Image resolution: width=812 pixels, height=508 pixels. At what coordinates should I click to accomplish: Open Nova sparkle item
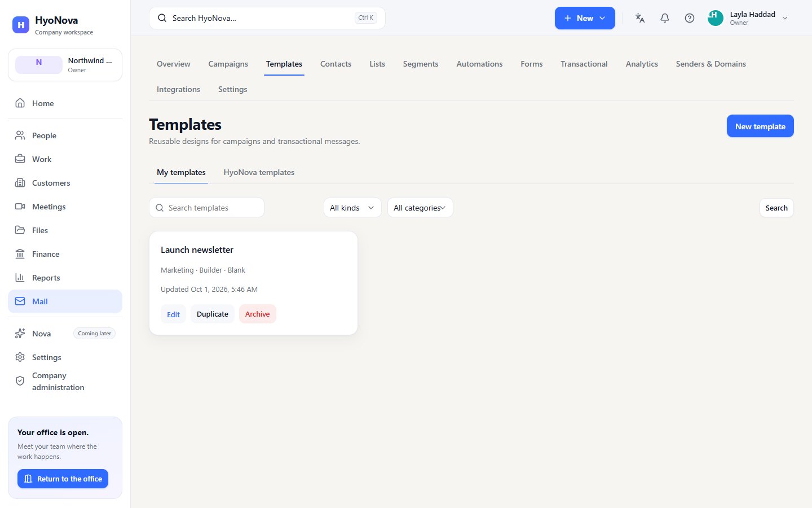[x=65, y=334]
